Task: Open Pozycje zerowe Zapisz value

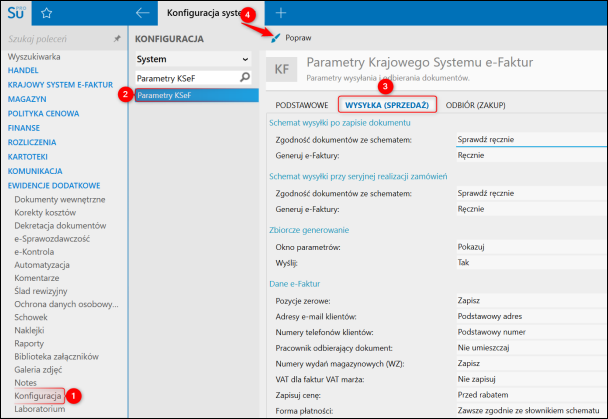Action: point(531,300)
